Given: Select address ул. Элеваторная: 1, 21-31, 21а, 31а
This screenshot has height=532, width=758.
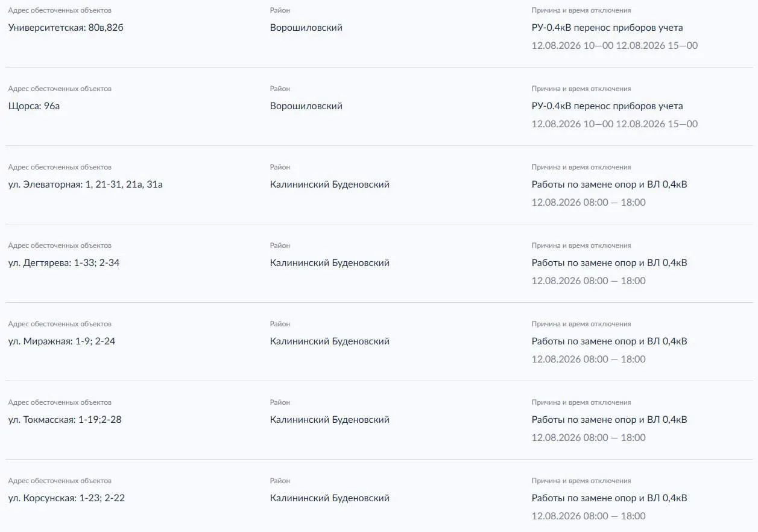Looking at the screenshot, I should click(x=85, y=185).
